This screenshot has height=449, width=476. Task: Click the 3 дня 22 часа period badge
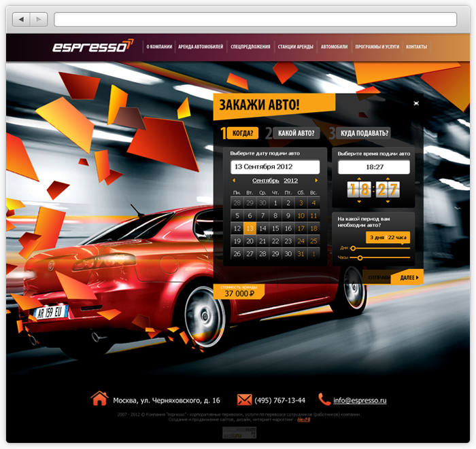pos(388,237)
